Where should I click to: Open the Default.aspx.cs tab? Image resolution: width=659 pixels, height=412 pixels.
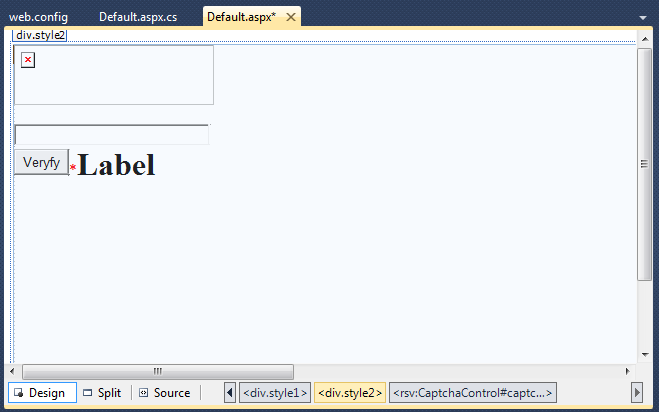138,17
